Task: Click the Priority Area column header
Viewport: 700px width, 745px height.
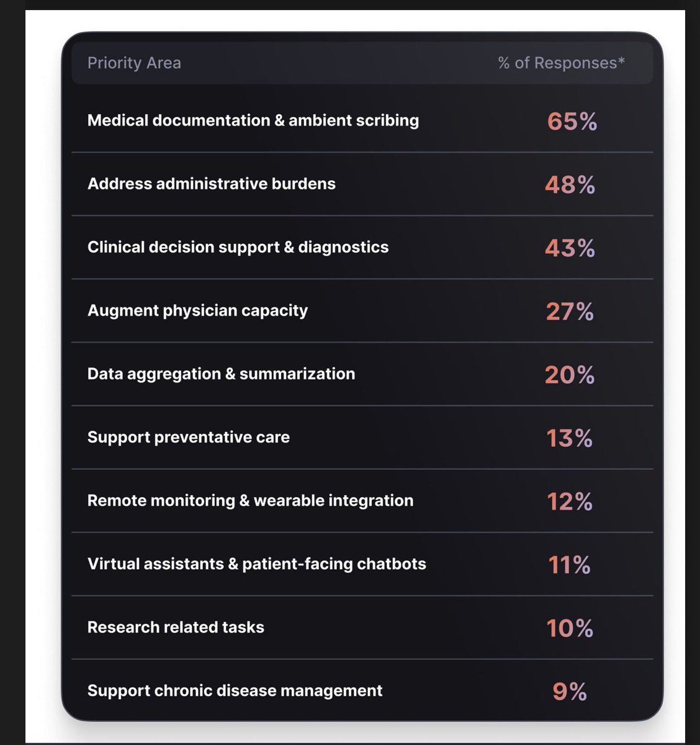Action: (x=134, y=63)
